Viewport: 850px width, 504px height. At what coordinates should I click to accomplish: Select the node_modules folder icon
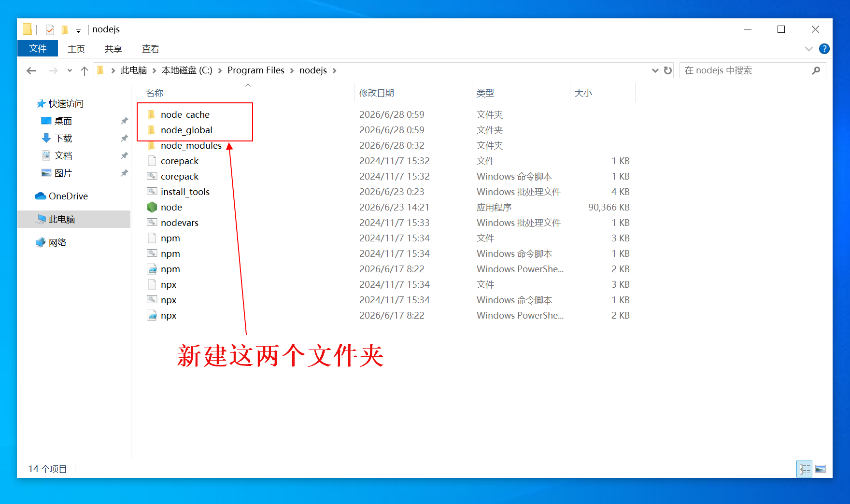coord(152,145)
